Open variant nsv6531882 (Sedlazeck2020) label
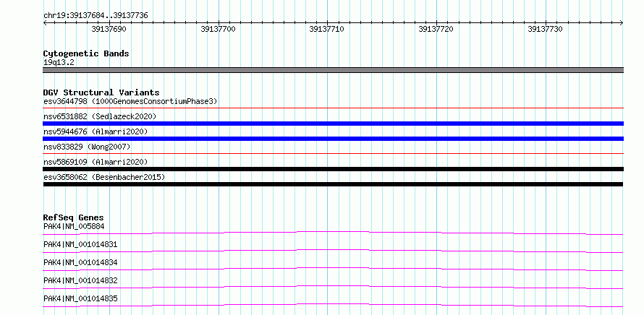 coord(100,116)
